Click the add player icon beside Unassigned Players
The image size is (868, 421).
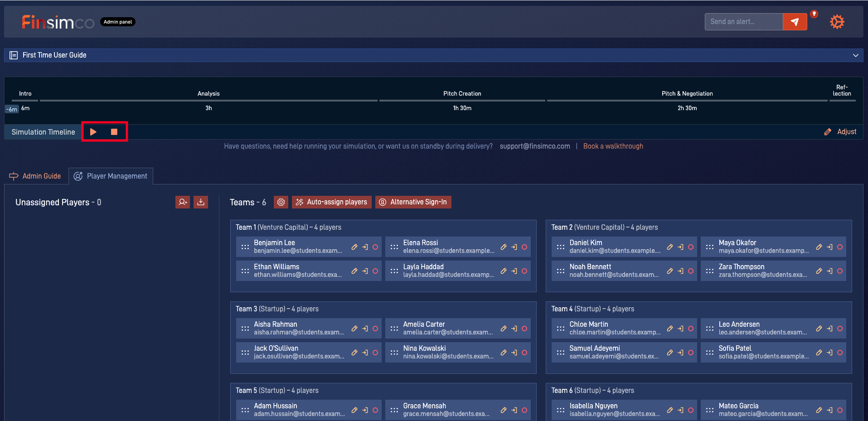click(x=183, y=202)
